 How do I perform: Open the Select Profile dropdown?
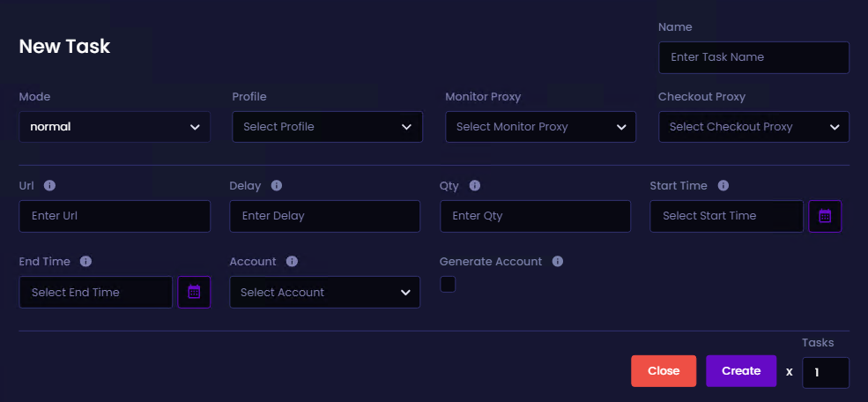(x=327, y=127)
